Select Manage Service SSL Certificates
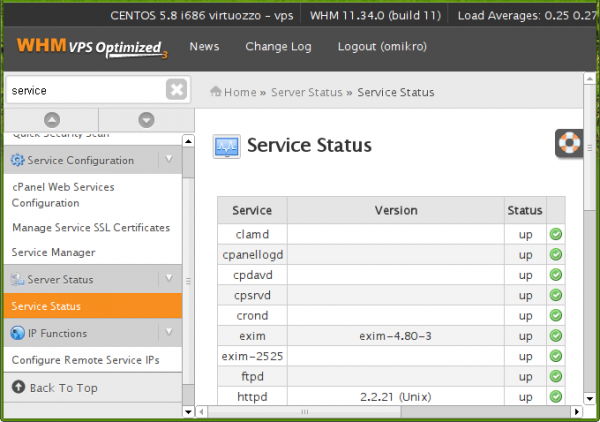Screen dimensions: 600x422 coord(90,228)
